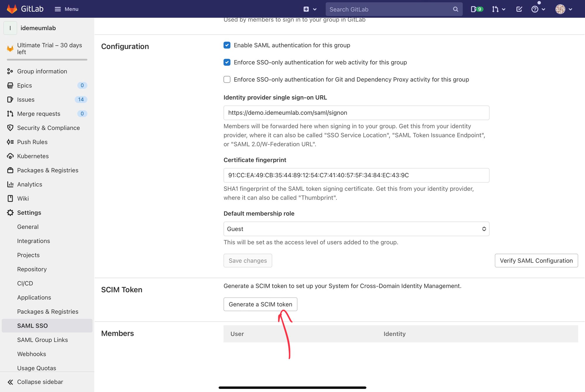Open the issues counter icon showing 9
Image resolution: width=585 pixels, height=392 pixels.
477,9
